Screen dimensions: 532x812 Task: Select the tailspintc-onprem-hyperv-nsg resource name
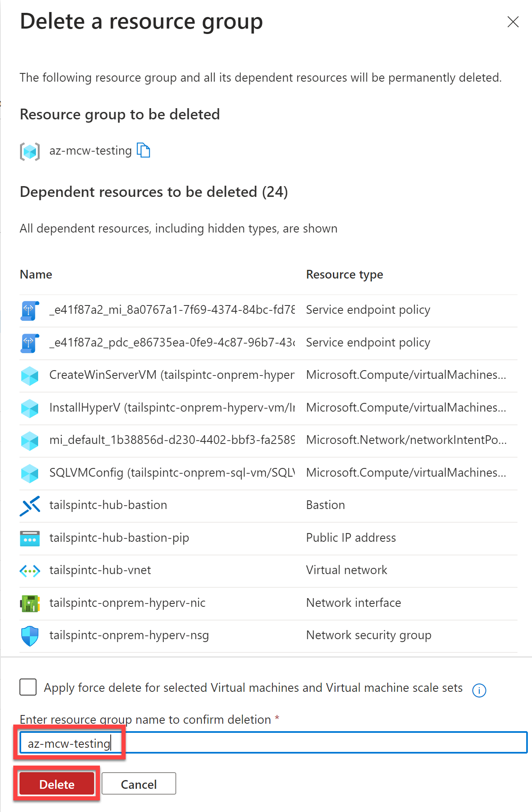(x=129, y=635)
